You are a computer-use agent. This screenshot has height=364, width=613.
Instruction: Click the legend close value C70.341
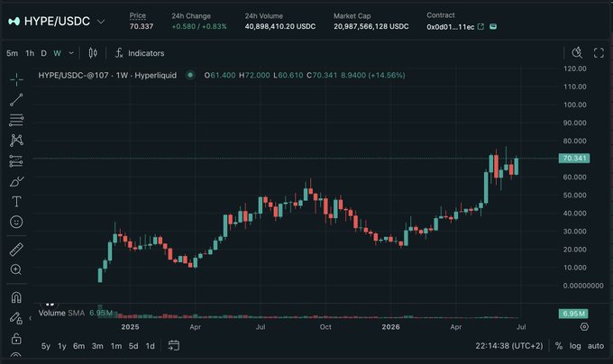[322, 75]
